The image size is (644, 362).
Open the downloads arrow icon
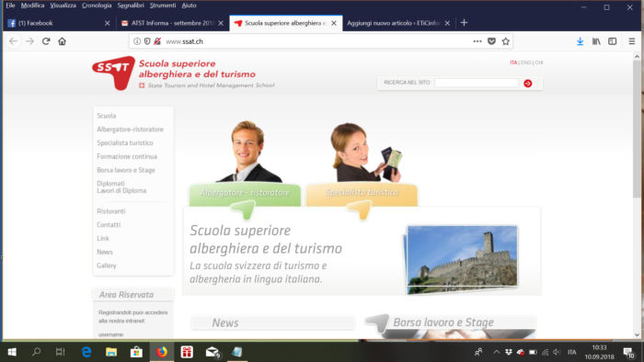pos(580,41)
